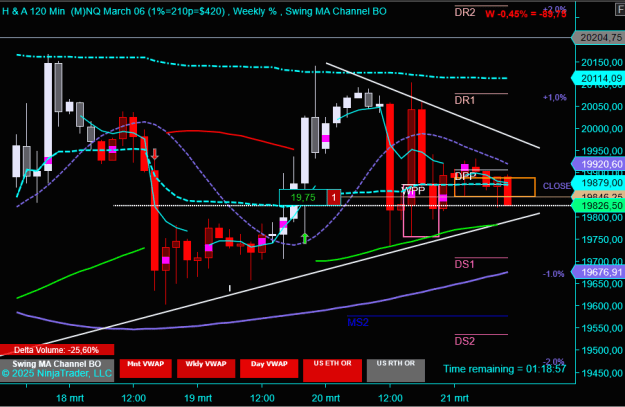Select the pink rectangle drawing below WPP
The height and width of the screenshot is (407, 625).
click(421, 211)
